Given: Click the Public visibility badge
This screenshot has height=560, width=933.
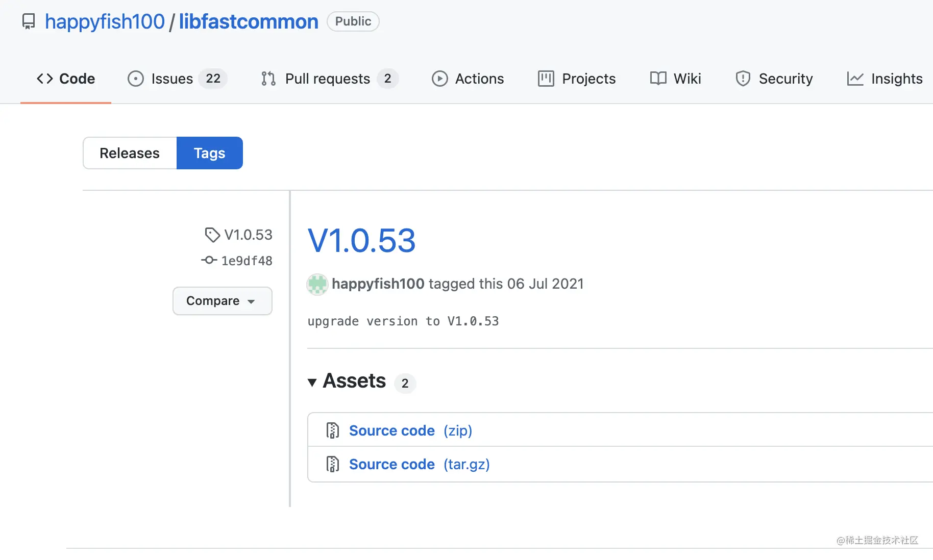Looking at the screenshot, I should (x=353, y=21).
